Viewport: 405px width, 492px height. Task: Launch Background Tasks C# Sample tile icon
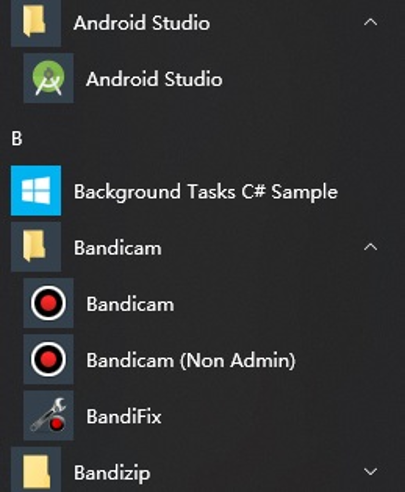(x=36, y=190)
